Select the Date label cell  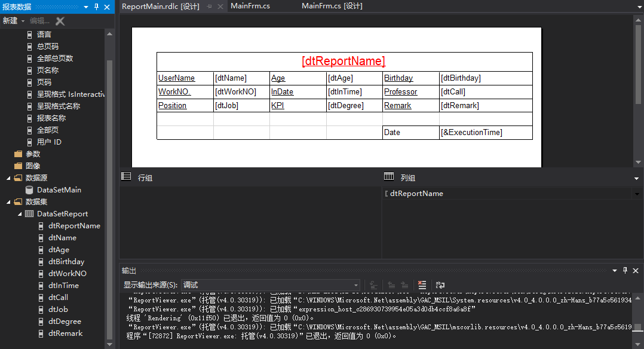411,132
